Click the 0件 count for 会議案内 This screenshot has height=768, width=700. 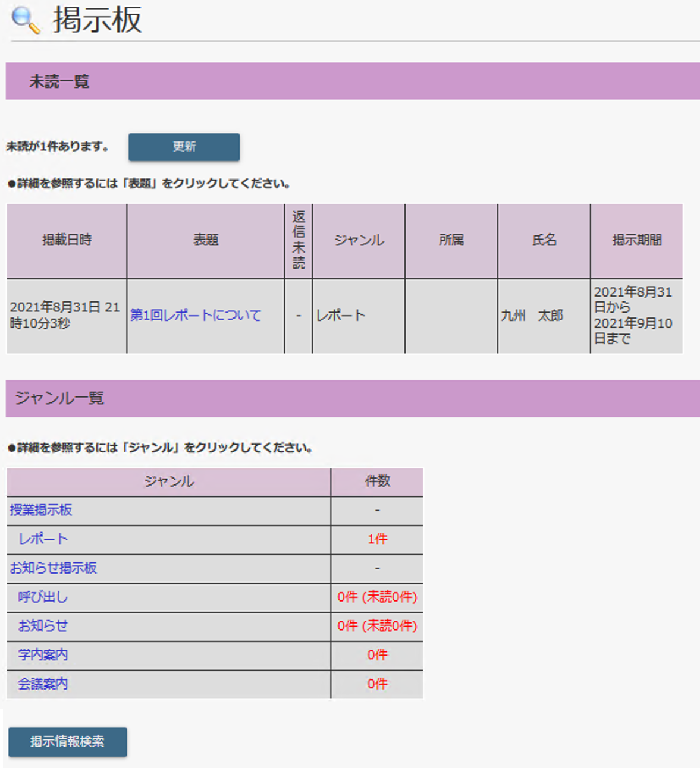tap(377, 684)
